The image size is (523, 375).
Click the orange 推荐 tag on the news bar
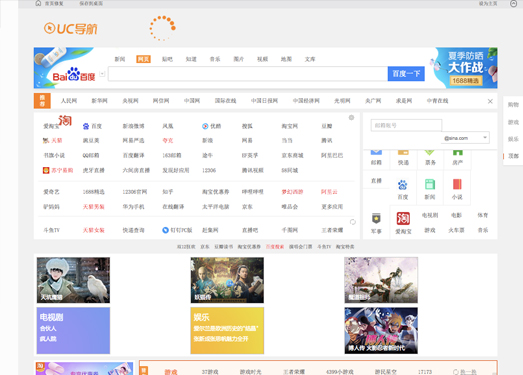click(42, 101)
